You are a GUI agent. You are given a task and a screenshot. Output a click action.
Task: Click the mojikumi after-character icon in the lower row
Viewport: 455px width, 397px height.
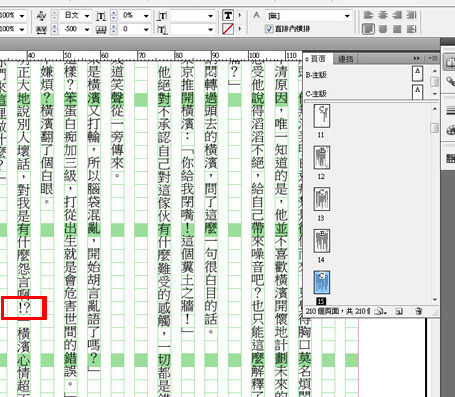(x=162, y=30)
